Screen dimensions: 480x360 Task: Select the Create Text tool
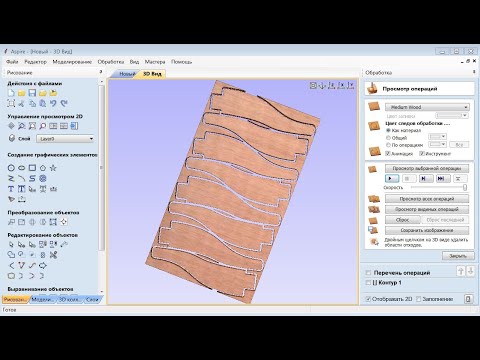(11, 189)
